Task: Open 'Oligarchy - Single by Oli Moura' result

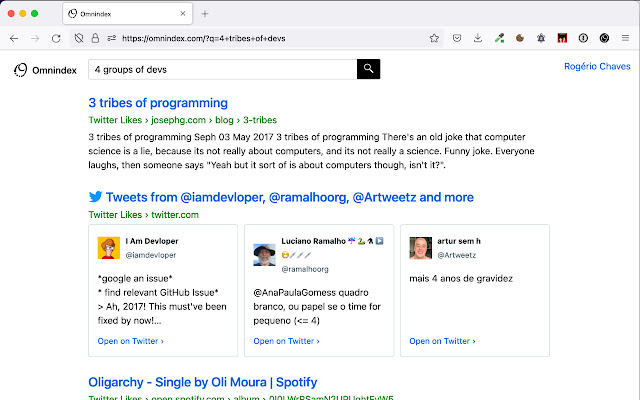Action: 202,382
